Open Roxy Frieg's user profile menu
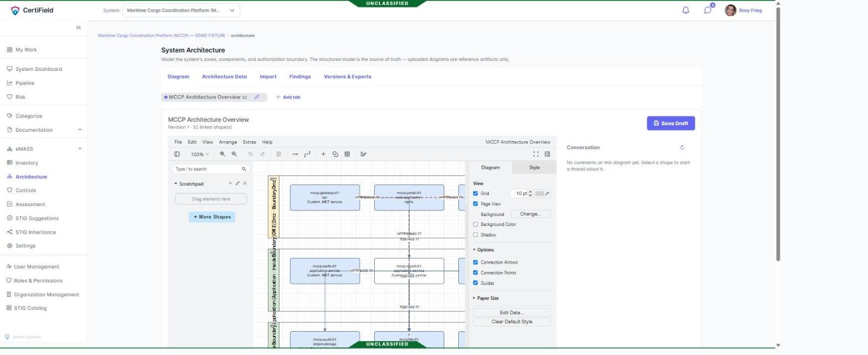The image size is (868, 355). click(743, 10)
